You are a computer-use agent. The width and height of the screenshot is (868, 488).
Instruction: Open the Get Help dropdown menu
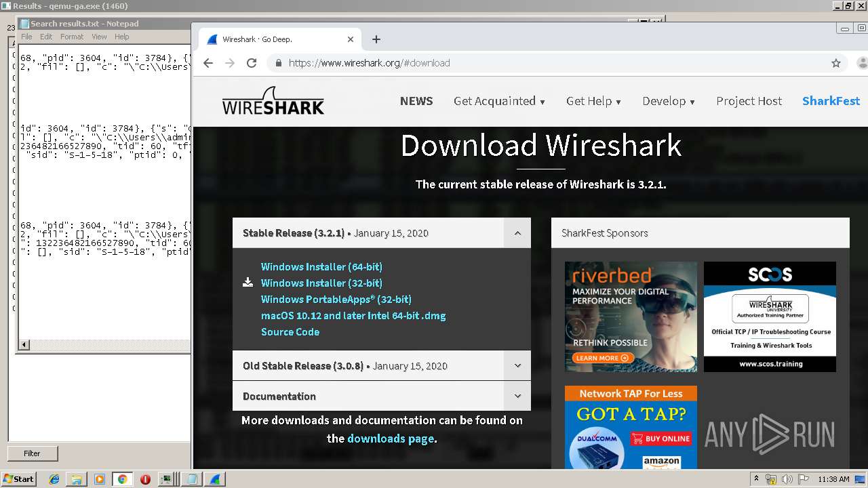point(593,101)
